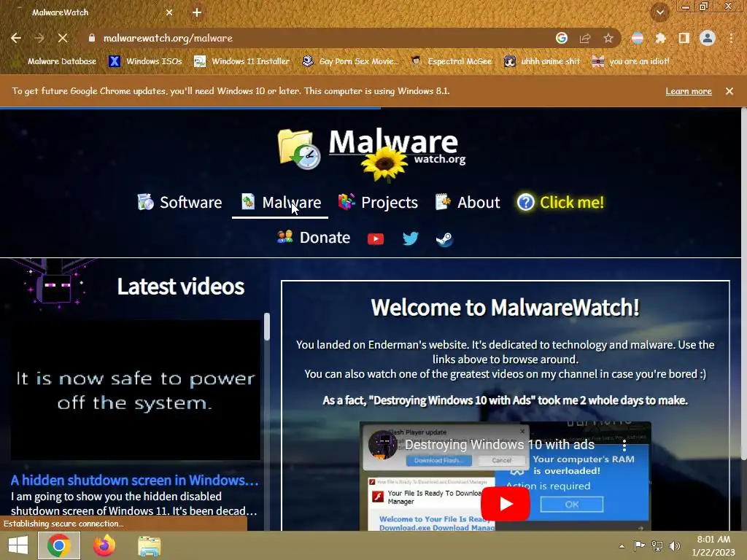Toggle the browser side panel icon
The height and width of the screenshot is (560, 747).
point(684,38)
